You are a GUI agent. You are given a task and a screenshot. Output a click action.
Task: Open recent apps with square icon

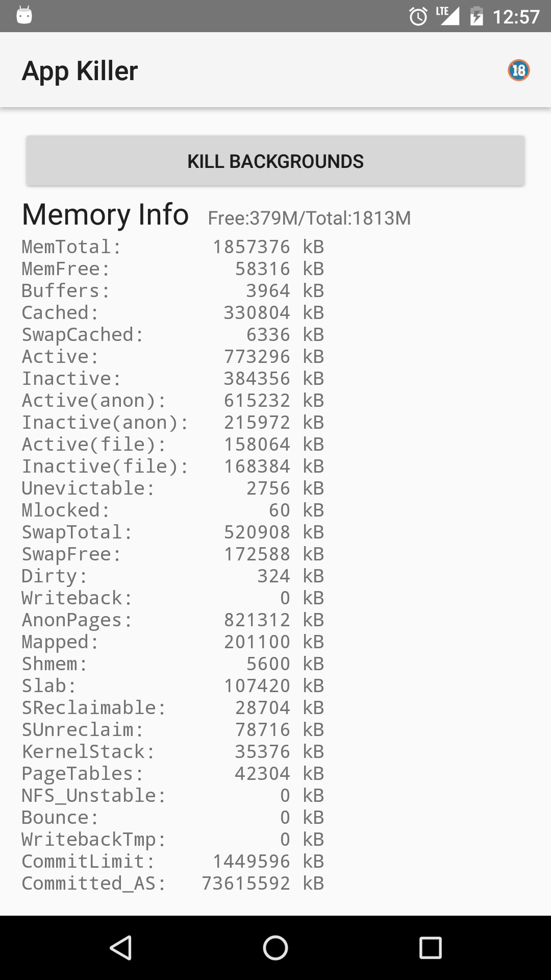pos(430,948)
